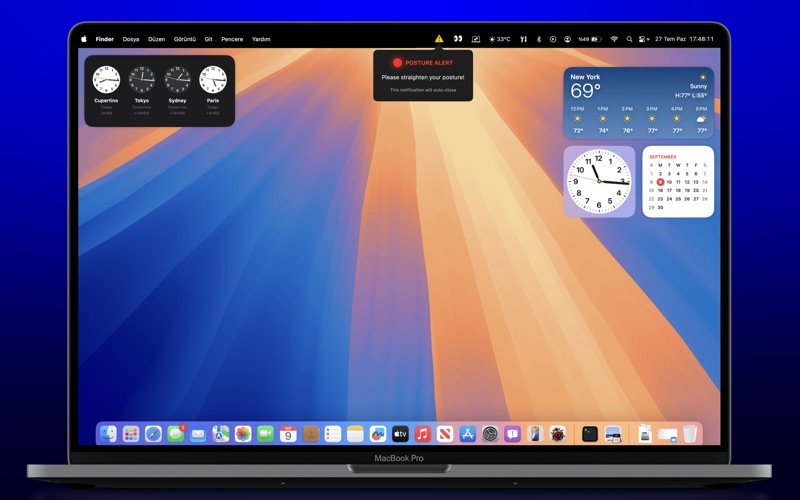
Task: Open the Safari browser from the dock
Action: click(x=153, y=434)
